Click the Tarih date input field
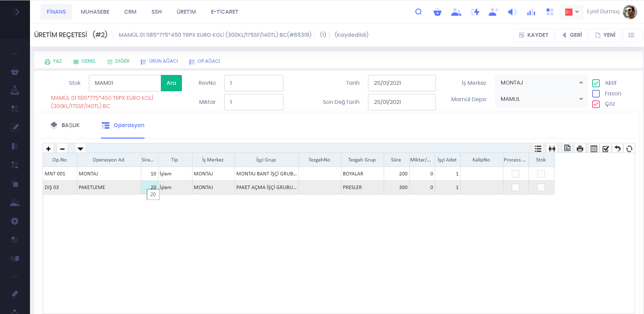This screenshot has height=314, width=644. [401, 83]
